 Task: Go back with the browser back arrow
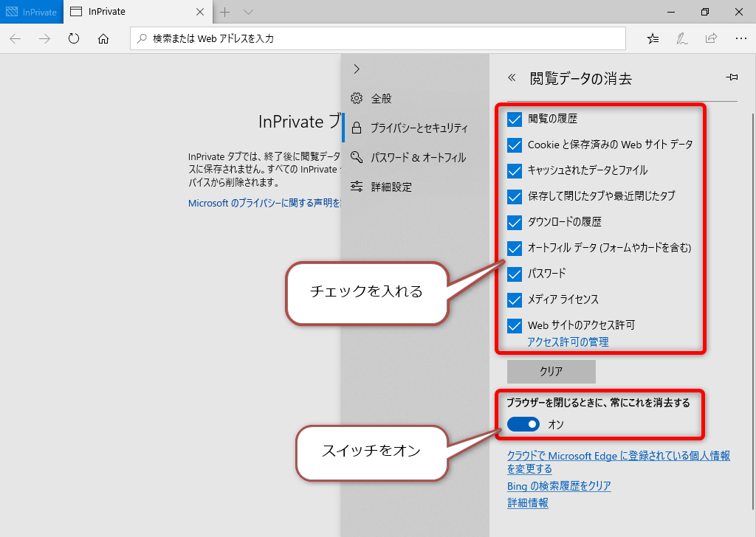coord(16,38)
